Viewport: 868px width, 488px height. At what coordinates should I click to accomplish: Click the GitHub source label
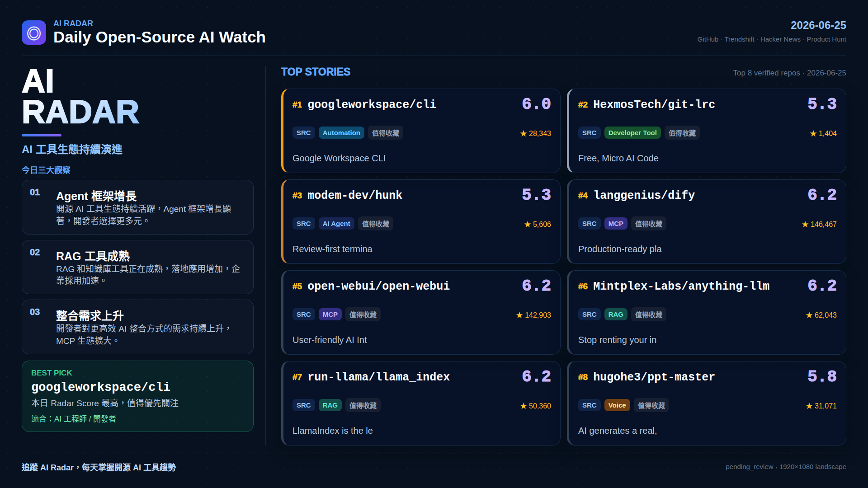tap(708, 39)
